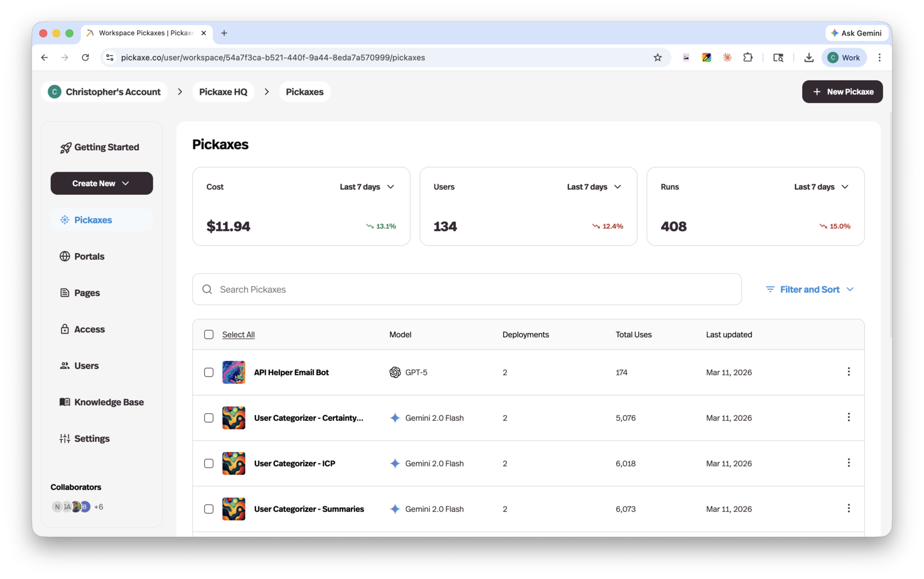Open Portals from the sidebar globe icon
The width and height of the screenshot is (924, 579).
tap(64, 256)
